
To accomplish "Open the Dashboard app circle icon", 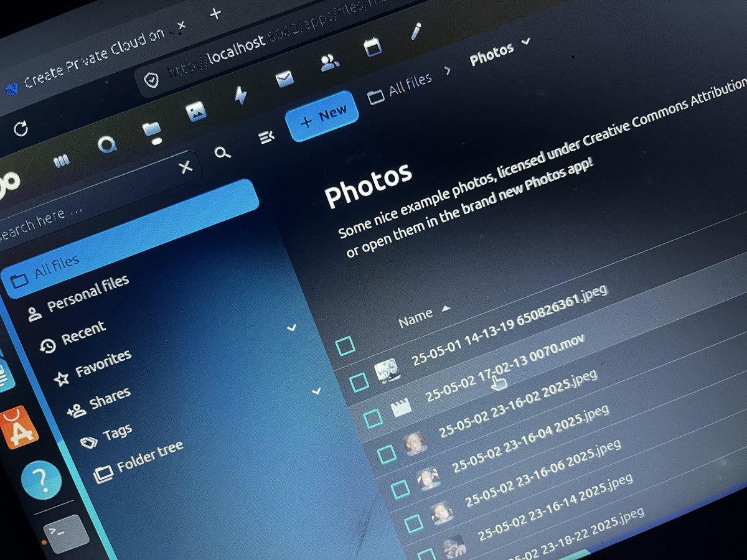I will coord(107,145).
